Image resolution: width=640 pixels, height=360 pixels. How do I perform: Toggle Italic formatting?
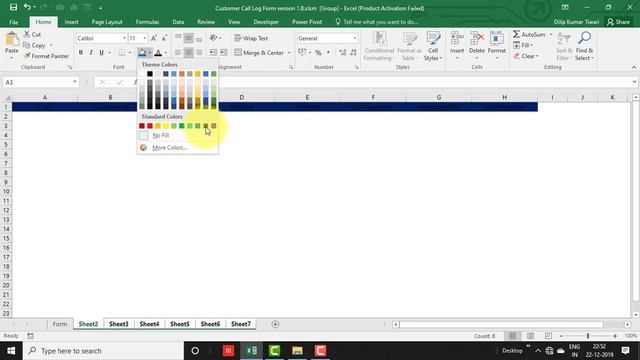pos(91,53)
